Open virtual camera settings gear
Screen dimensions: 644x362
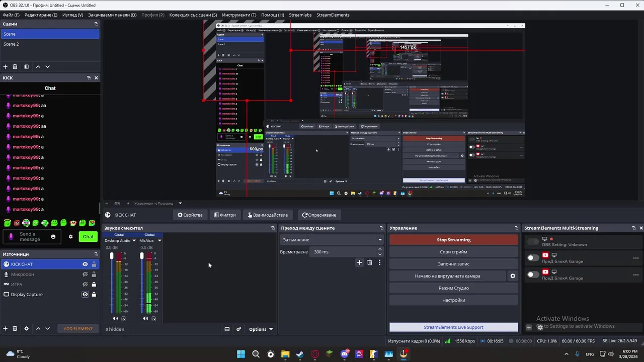tap(513, 276)
